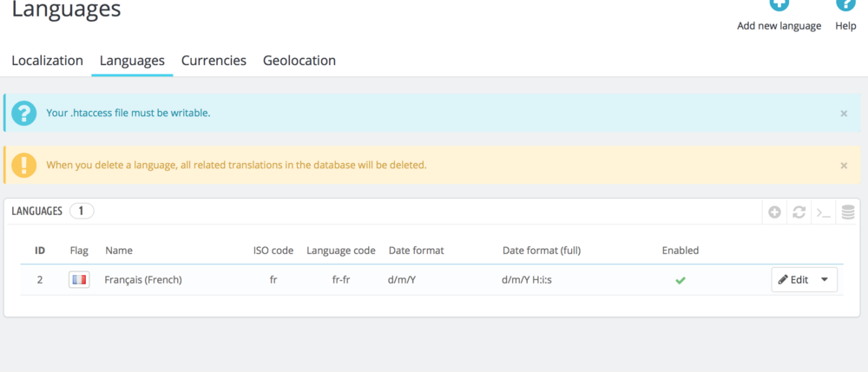Show the SQL query terminal icon
868x372 pixels.
click(823, 212)
